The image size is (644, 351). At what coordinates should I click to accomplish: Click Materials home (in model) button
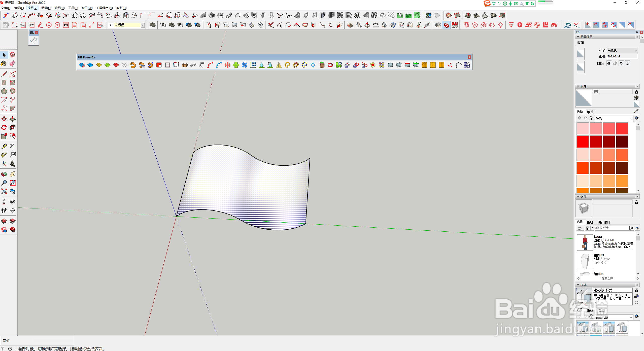pyautogui.click(x=591, y=118)
